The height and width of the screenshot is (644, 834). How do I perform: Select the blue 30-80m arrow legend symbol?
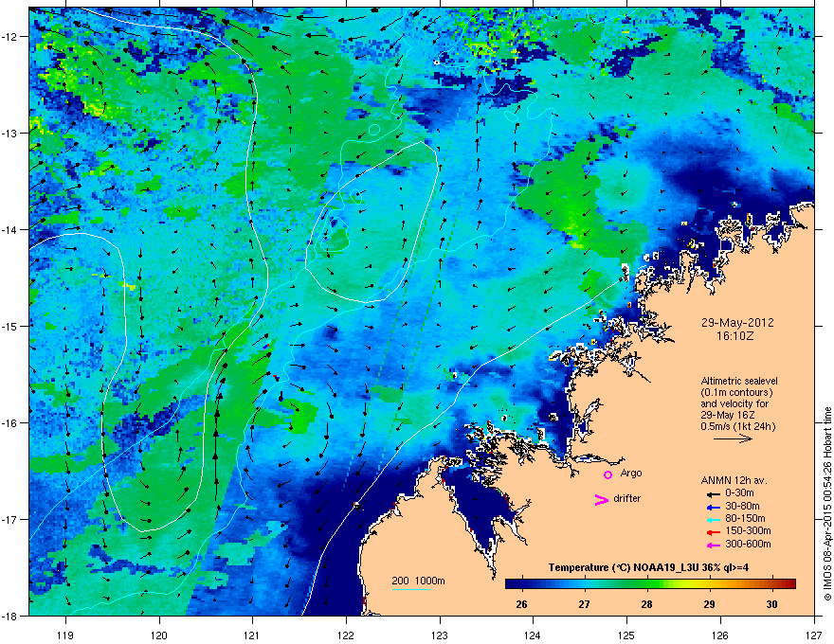(714, 507)
